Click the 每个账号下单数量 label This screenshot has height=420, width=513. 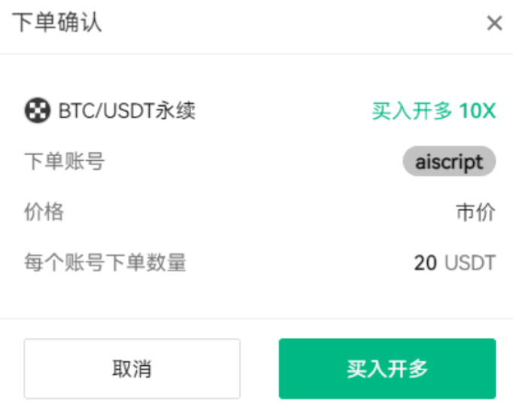coord(105,262)
